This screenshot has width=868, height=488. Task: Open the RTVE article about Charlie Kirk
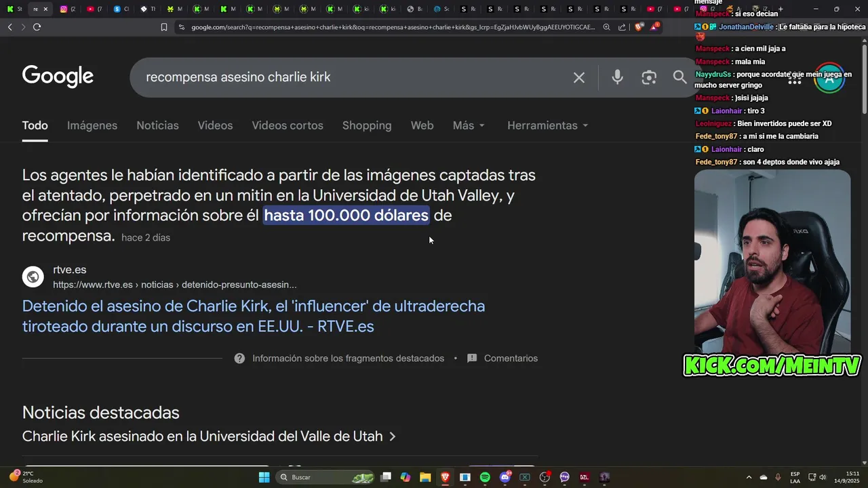(254, 316)
